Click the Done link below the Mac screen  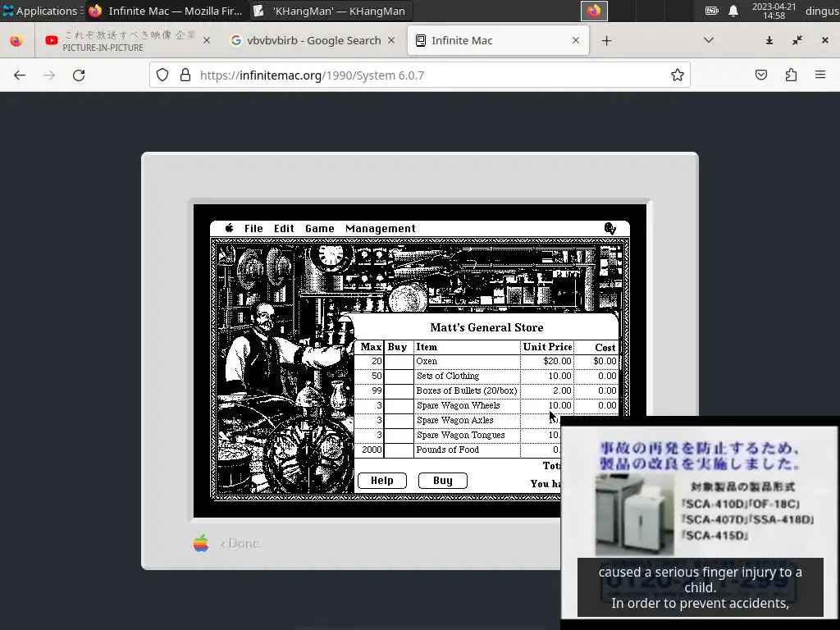[x=240, y=543]
